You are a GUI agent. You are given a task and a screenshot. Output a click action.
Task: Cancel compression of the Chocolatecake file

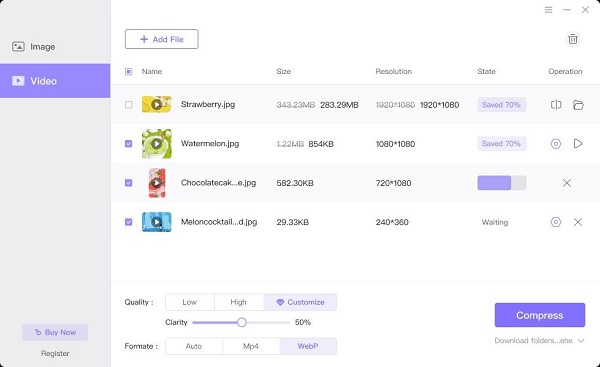click(567, 183)
